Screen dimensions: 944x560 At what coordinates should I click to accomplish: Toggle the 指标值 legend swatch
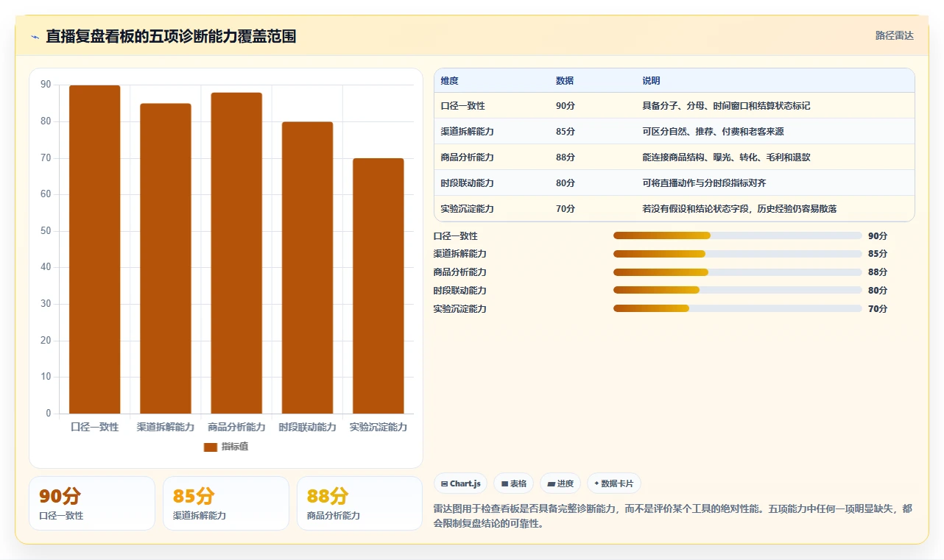[x=211, y=447]
